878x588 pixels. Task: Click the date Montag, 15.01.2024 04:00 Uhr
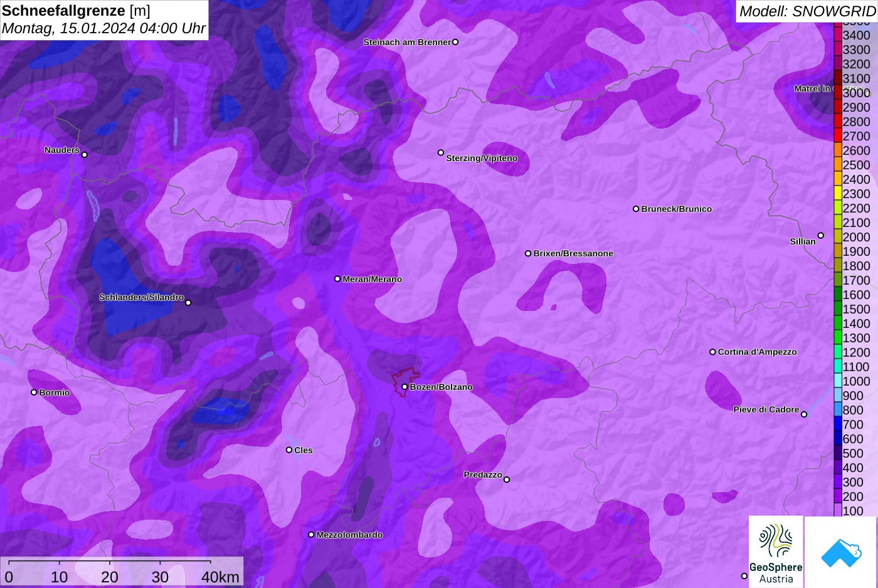[x=104, y=28]
